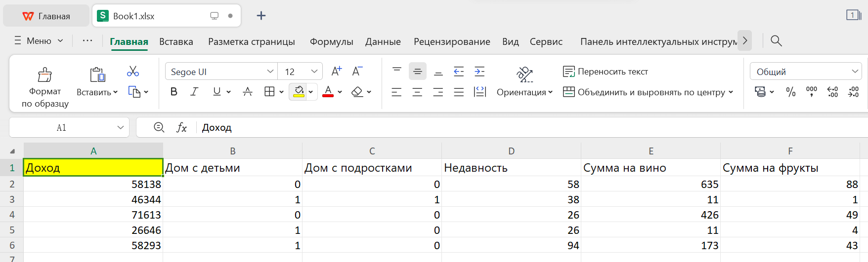Expand the Segoe UI font name dropdown
Image resolution: width=868 pixels, height=262 pixels.
coord(270,72)
